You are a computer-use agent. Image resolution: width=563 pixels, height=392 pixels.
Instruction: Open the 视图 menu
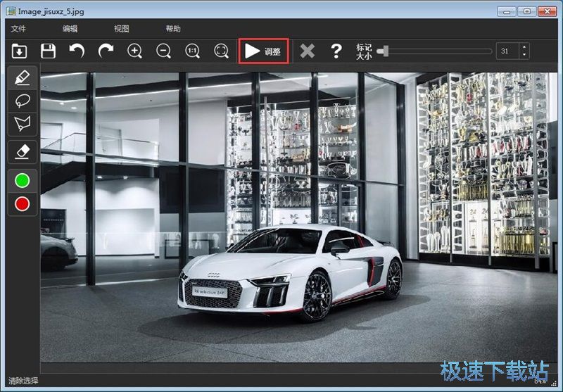(122, 29)
